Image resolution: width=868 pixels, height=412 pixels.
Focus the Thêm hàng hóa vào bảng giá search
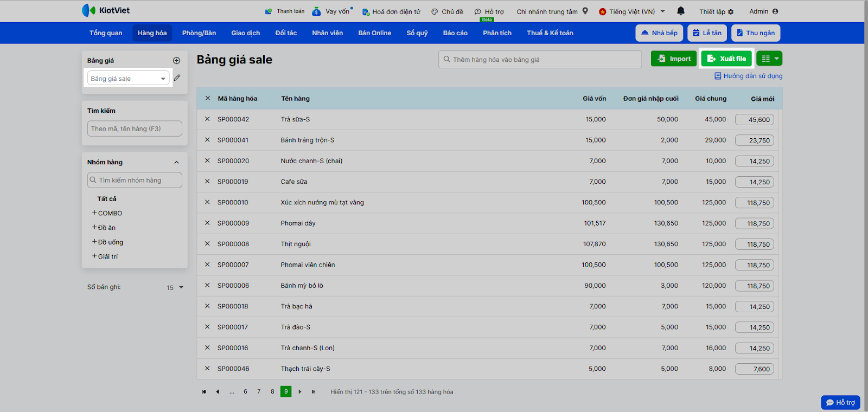click(540, 60)
